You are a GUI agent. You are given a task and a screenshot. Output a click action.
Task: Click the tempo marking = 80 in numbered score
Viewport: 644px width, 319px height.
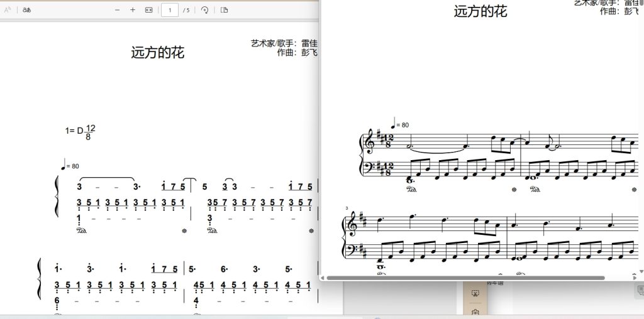click(70, 165)
